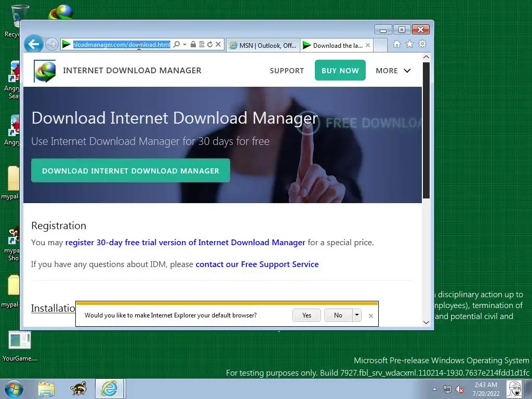Open the muted volume tray icon
Image resolution: width=532 pixels, height=399 pixels.
pyautogui.click(x=460, y=390)
